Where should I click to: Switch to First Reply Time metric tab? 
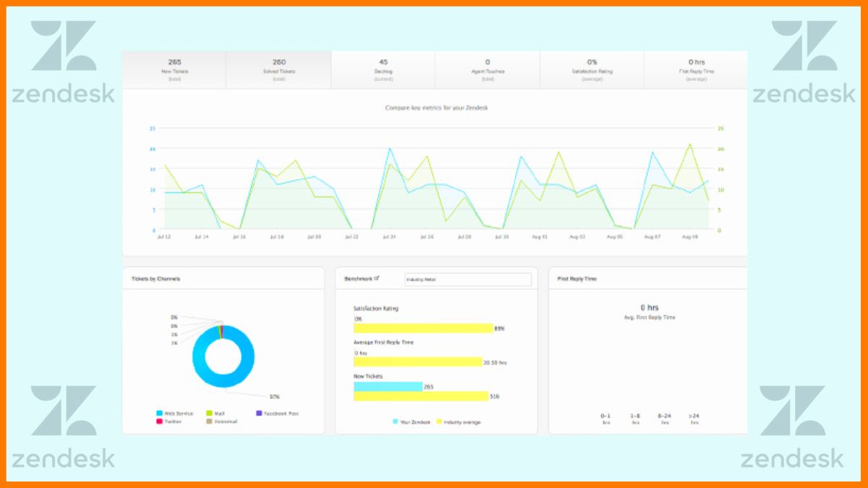(696, 70)
